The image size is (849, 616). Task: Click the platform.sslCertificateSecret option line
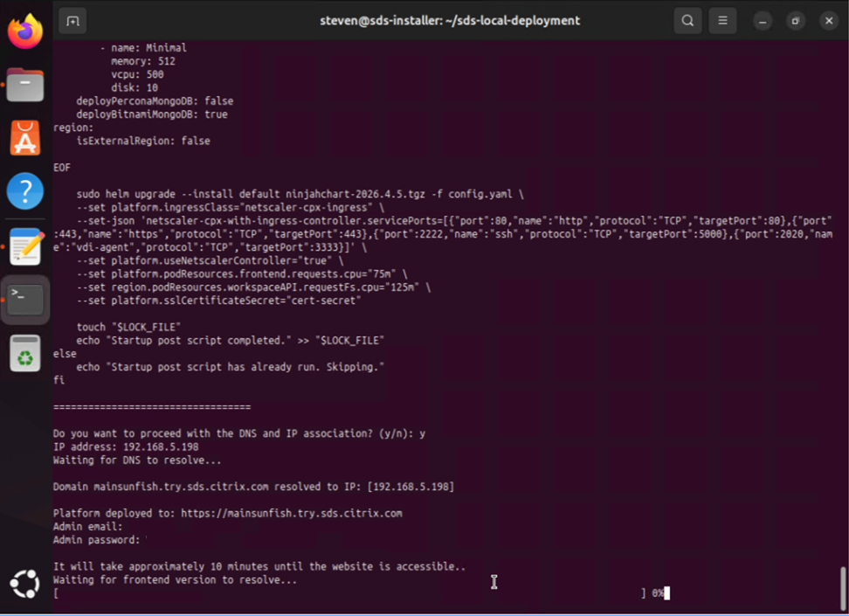[x=218, y=301]
